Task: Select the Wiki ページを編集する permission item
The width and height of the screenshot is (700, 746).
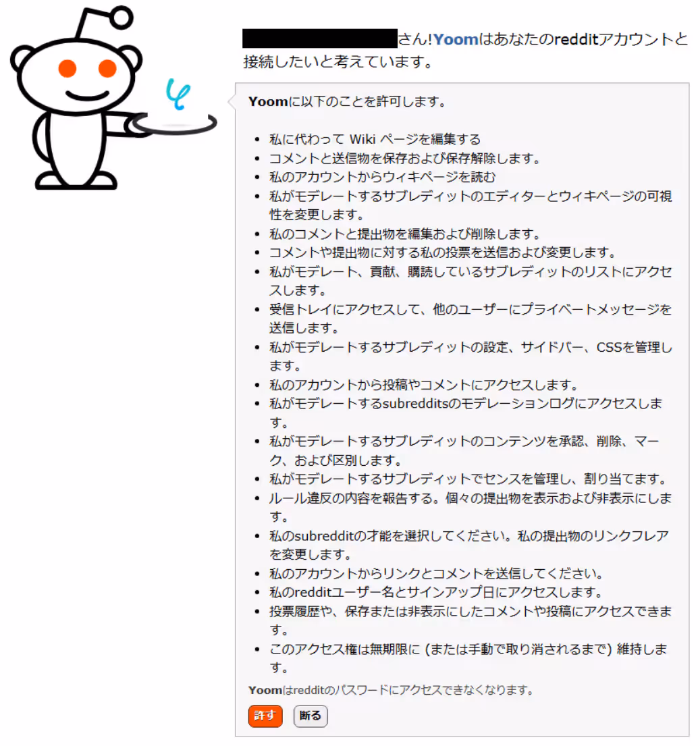Action: coord(375,139)
